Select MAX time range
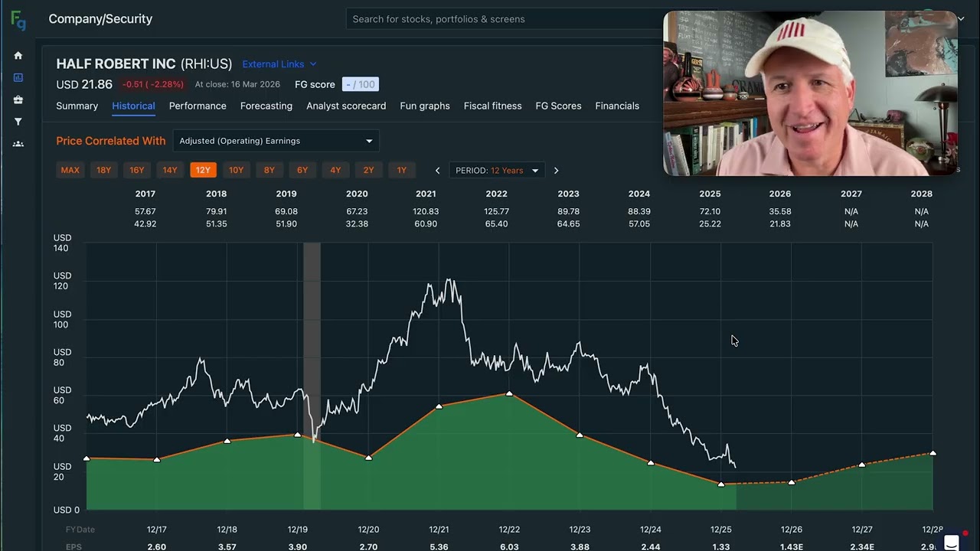Screen dimensions: 980x551 [70, 170]
